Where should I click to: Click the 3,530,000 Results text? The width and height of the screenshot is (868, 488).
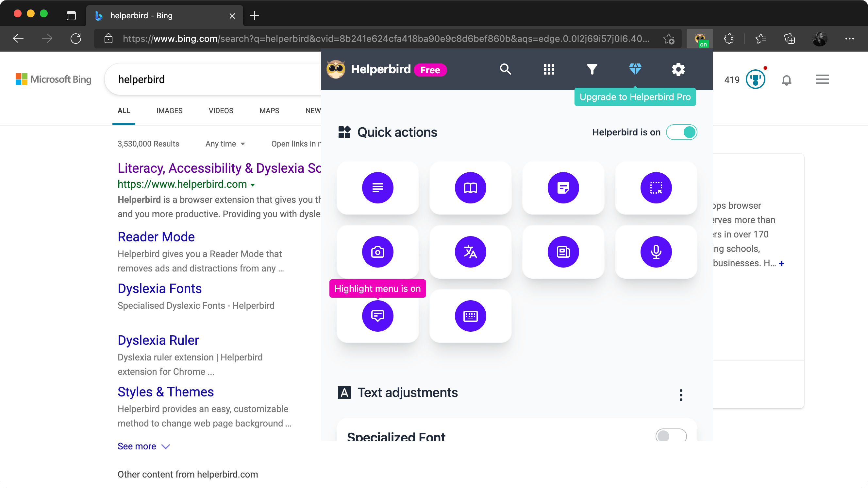pos(148,144)
